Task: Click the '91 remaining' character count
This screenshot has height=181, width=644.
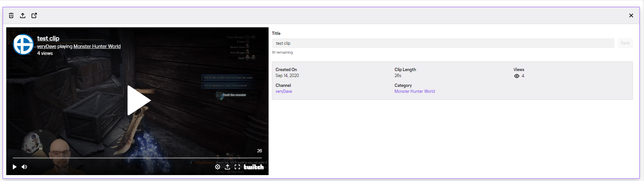Action: pyautogui.click(x=282, y=52)
